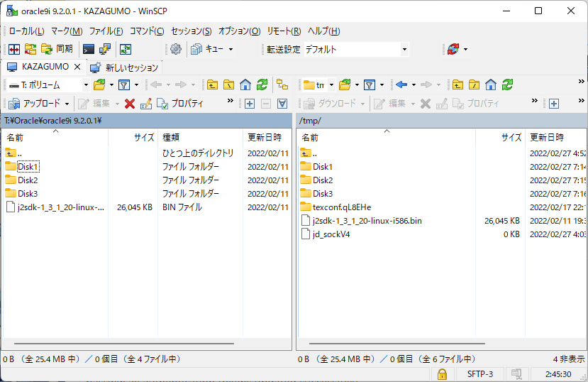Click remote select files plus icon
This screenshot has height=382, width=588.
pyautogui.click(x=554, y=104)
